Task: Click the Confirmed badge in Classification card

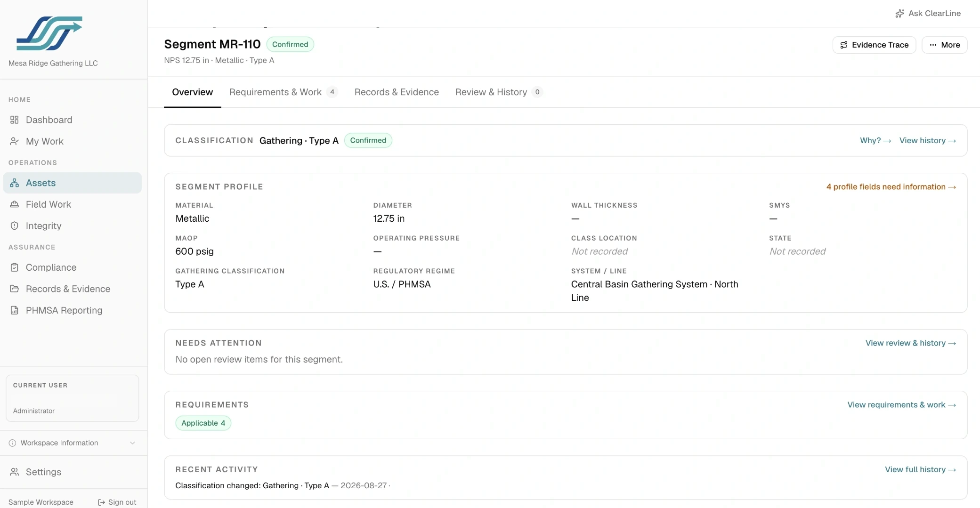Action: 368,140
